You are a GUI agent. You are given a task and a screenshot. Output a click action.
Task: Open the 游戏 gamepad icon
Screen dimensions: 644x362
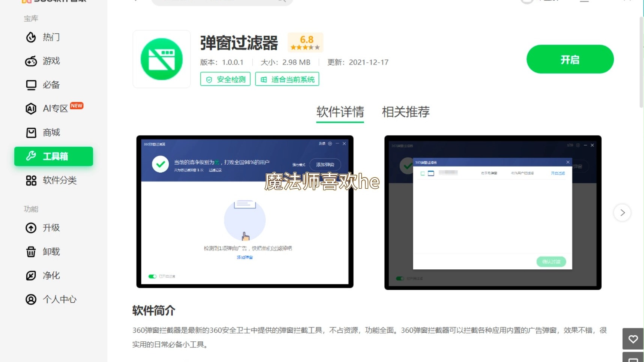(31, 61)
